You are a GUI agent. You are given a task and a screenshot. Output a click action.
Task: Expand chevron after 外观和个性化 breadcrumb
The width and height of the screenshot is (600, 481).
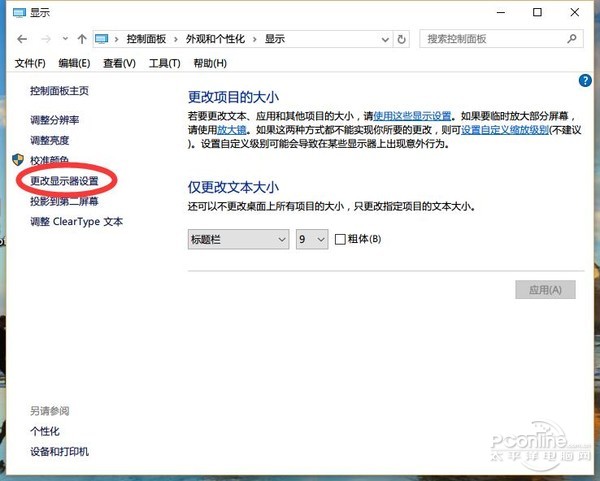coord(254,39)
